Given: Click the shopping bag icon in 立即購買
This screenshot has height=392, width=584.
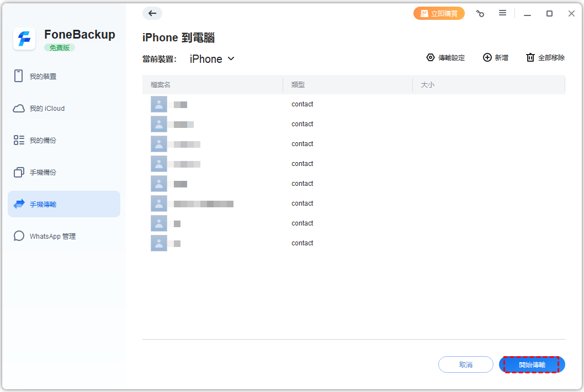Looking at the screenshot, I should [x=424, y=13].
